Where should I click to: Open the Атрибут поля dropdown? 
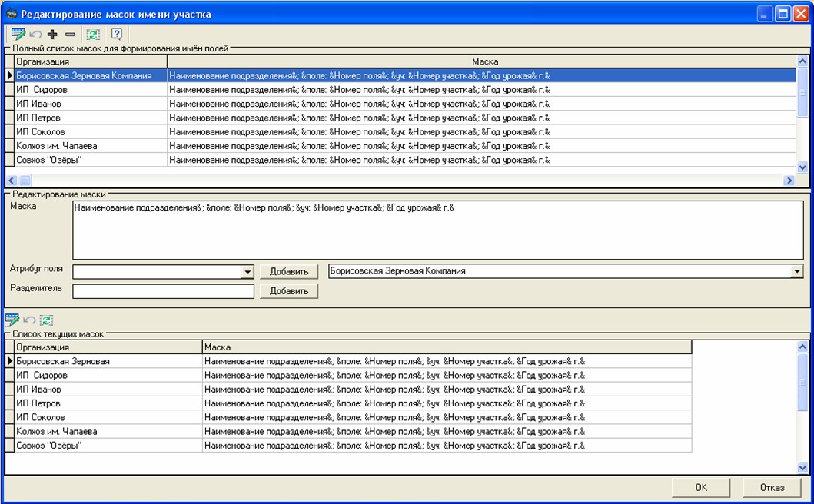point(247,272)
